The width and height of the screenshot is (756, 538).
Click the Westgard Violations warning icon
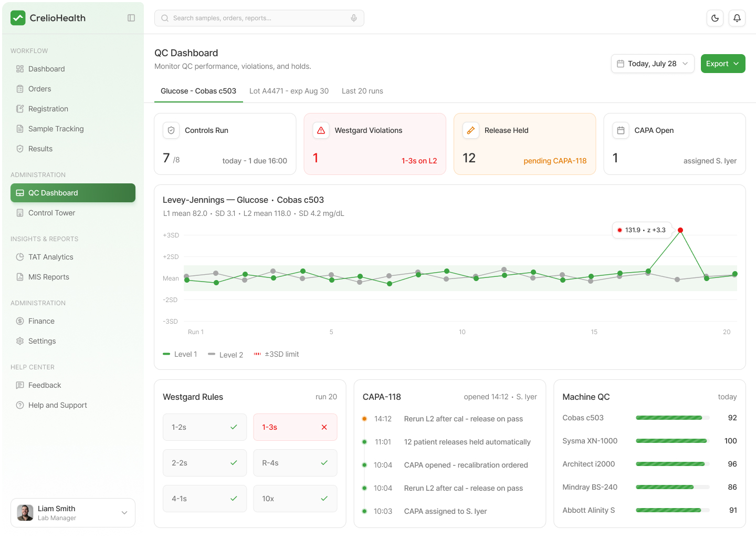point(321,130)
